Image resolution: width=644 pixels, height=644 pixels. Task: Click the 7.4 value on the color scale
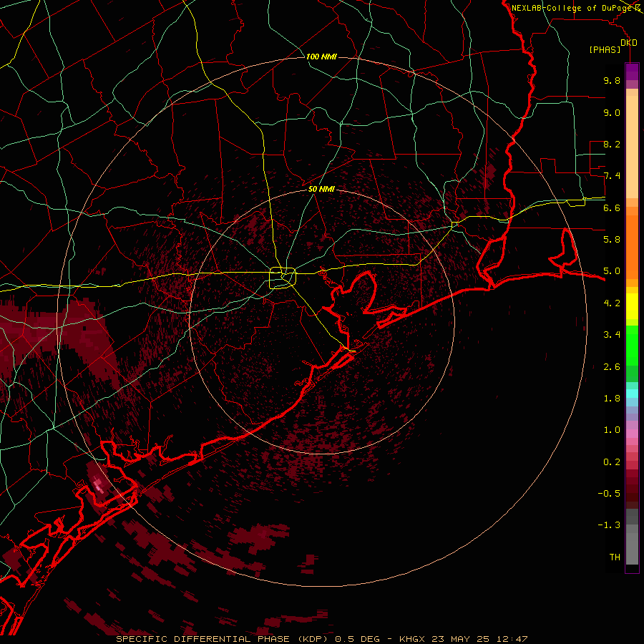click(x=612, y=176)
